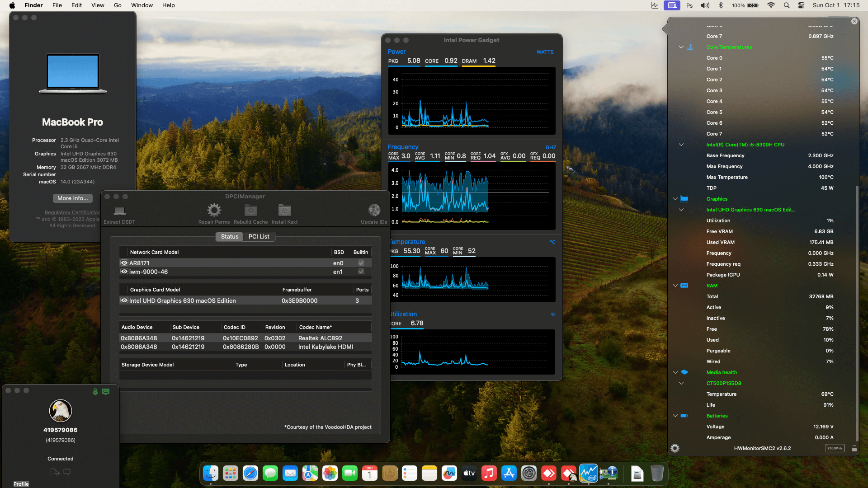The width and height of the screenshot is (868, 488).
Task: Open the Trash in the Dock
Action: [657, 474]
